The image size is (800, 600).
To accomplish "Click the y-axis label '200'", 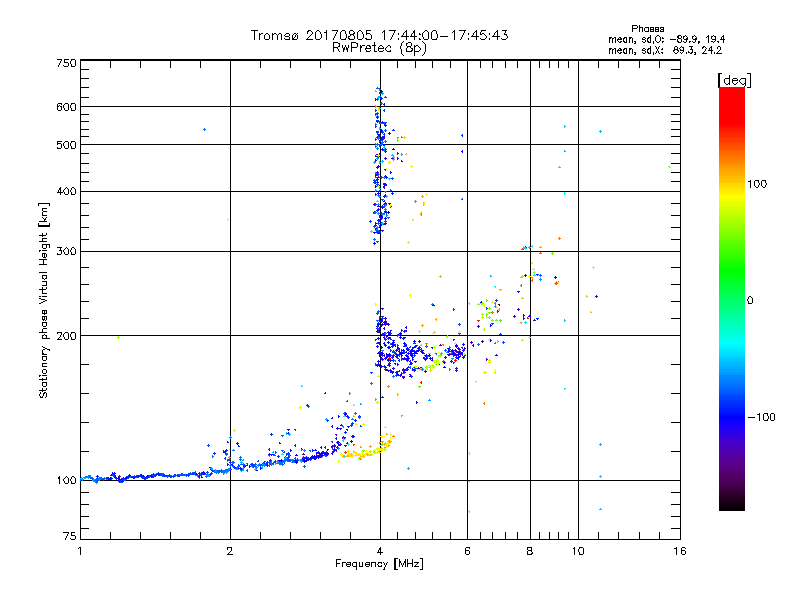I will click(x=67, y=336).
